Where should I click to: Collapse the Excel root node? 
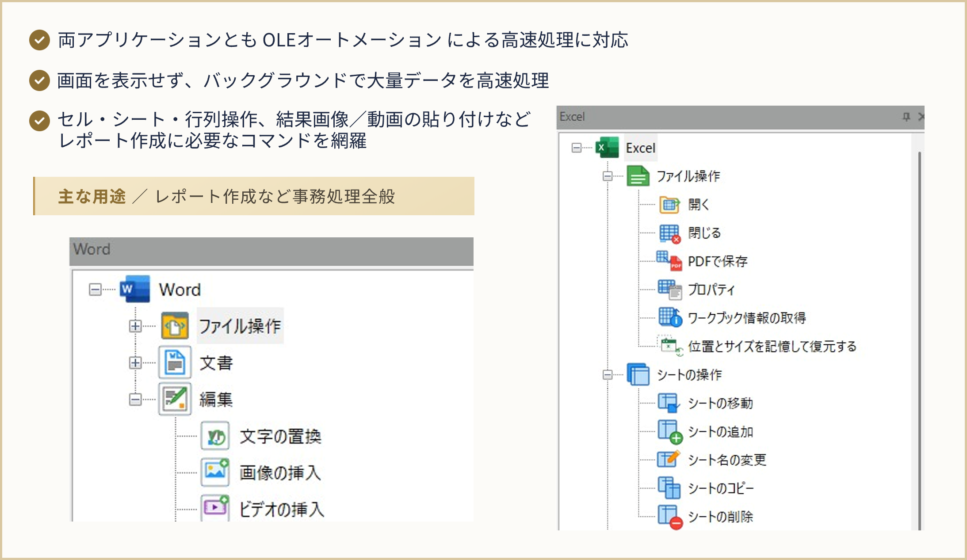576,148
